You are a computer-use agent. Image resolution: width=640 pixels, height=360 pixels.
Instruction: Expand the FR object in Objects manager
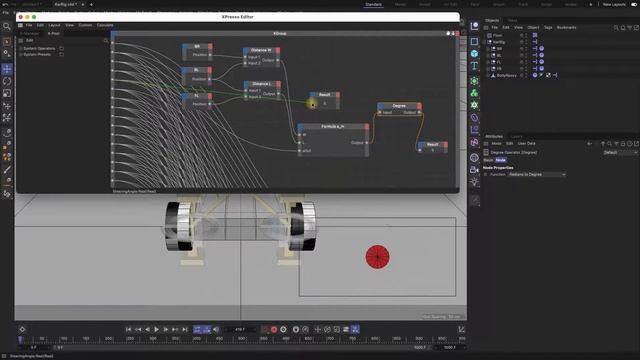coord(488,69)
